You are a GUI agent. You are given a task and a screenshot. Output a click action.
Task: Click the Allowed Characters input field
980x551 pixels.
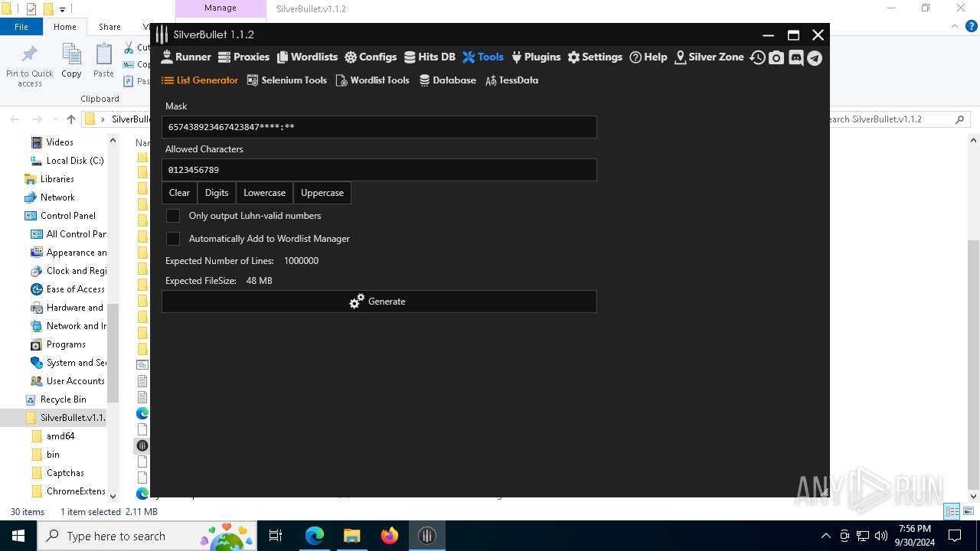coord(379,170)
